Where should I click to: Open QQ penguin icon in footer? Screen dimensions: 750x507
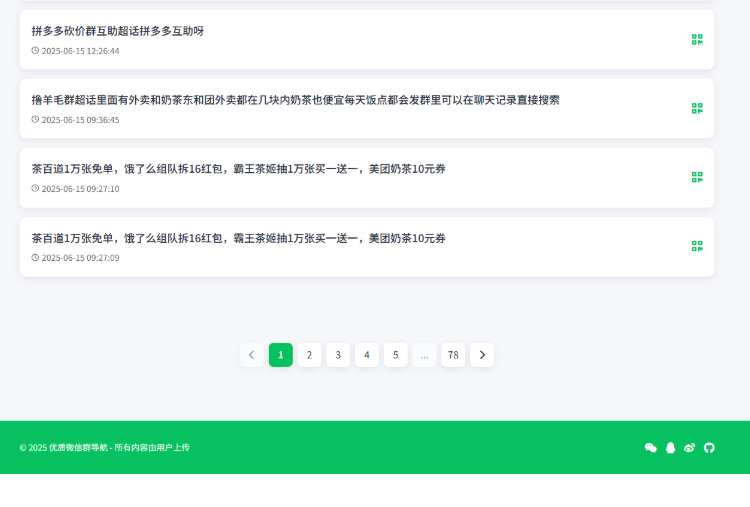(671, 448)
